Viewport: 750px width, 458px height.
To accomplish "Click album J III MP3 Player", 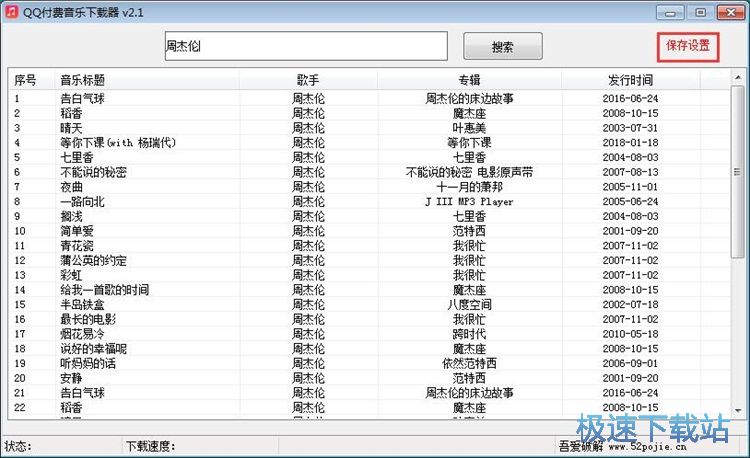I will tap(469, 202).
